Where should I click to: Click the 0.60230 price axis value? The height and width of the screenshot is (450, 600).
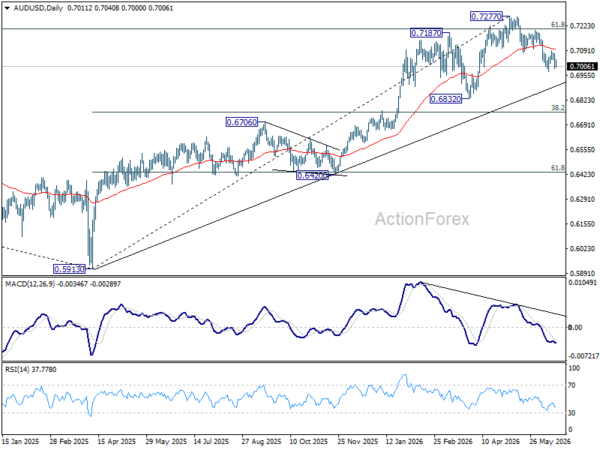tap(582, 249)
